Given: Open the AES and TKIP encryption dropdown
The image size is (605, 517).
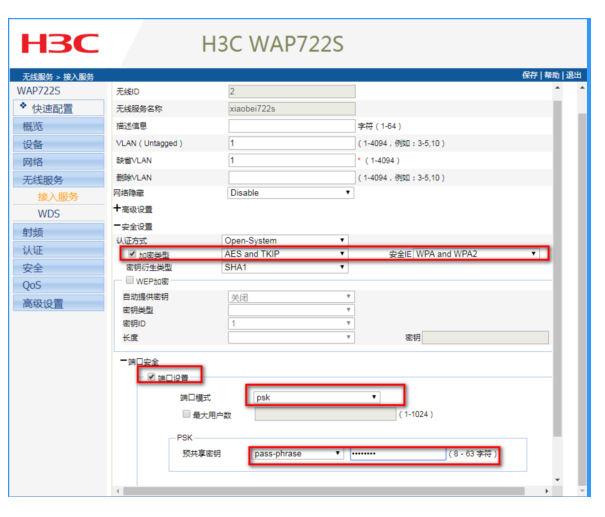Looking at the screenshot, I should pyautogui.click(x=285, y=254).
